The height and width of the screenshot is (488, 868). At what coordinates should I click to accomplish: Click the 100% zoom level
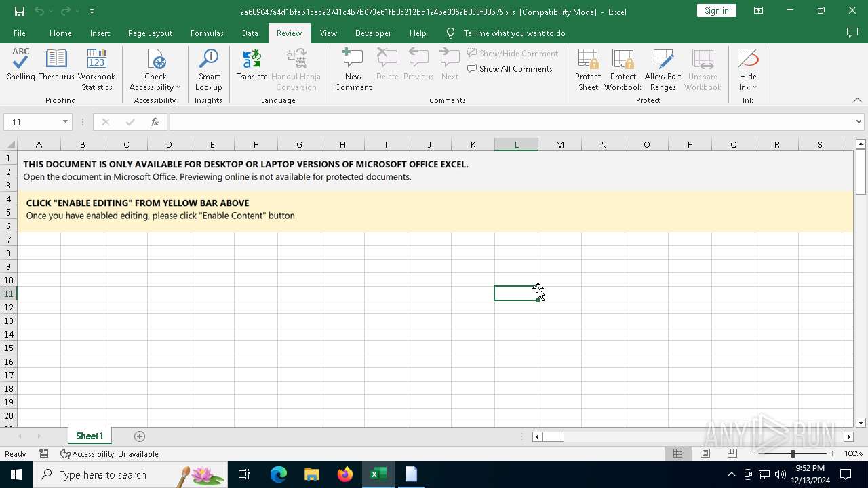[x=853, y=454]
